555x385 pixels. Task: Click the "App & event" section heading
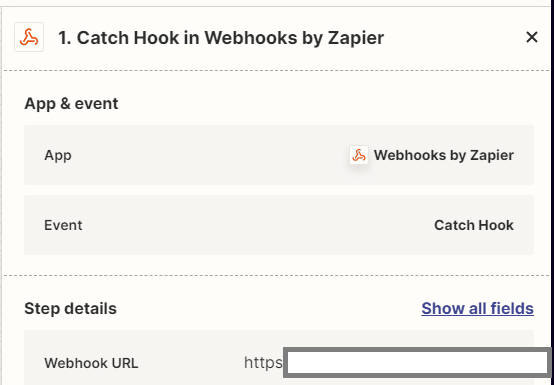(x=71, y=104)
